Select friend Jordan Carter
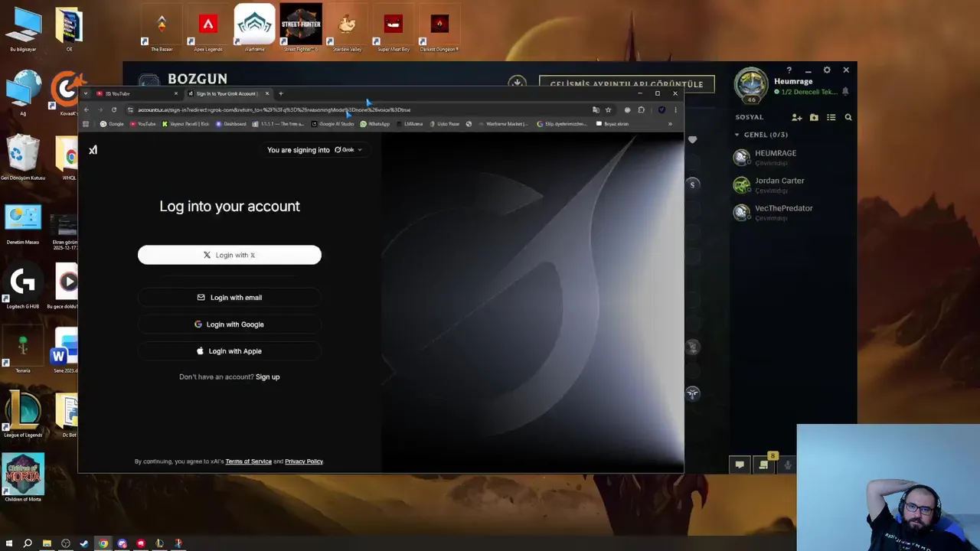The image size is (980, 551). 792,184
